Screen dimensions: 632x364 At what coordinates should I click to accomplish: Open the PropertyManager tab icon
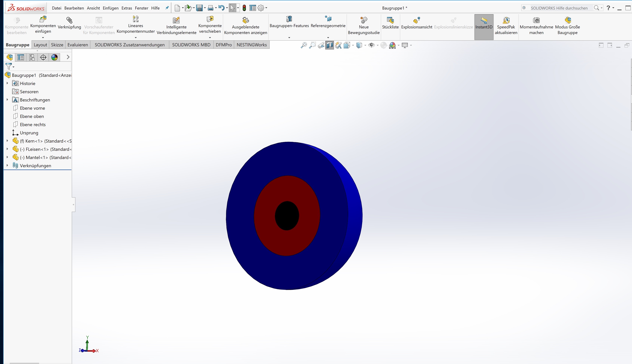coord(21,57)
